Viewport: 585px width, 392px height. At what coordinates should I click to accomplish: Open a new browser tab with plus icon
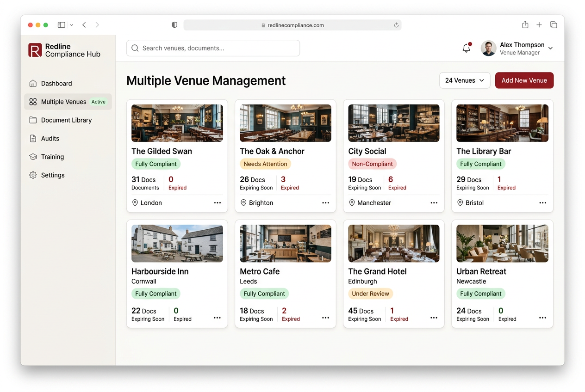coord(539,25)
